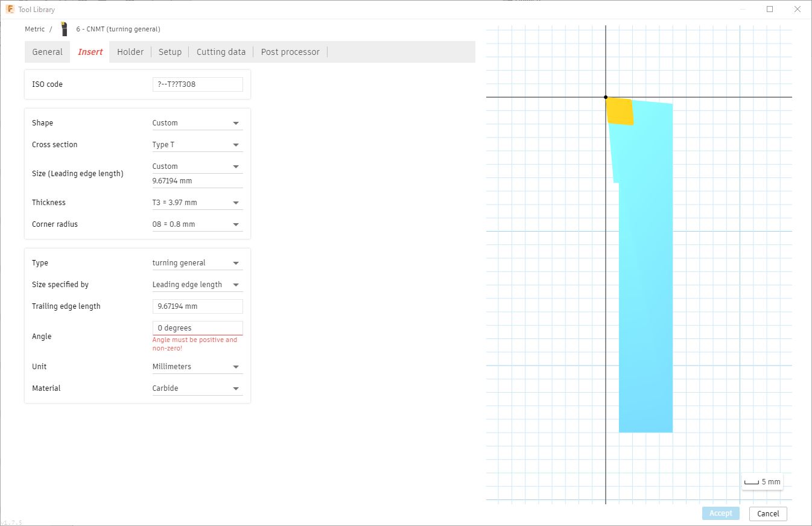
Task: Expand the Shape dropdown
Action: (x=198, y=123)
